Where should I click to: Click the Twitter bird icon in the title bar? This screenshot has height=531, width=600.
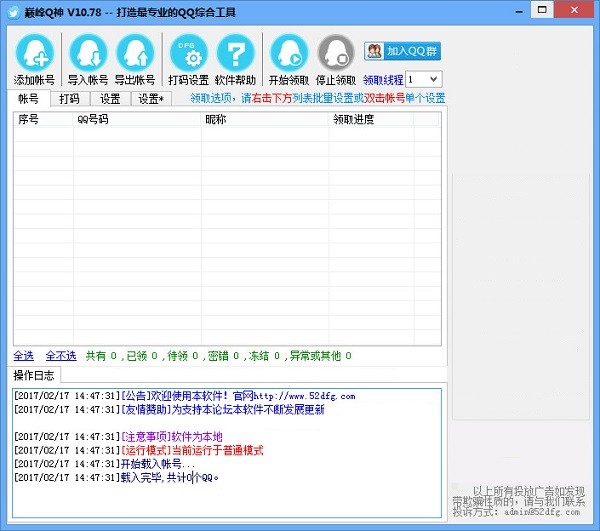tap(14, 13)
